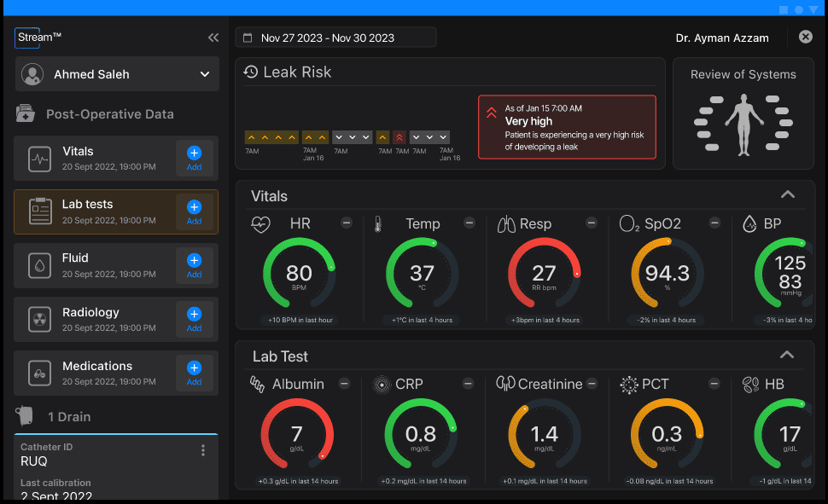Click the Medications pills icon

point(39,374)
